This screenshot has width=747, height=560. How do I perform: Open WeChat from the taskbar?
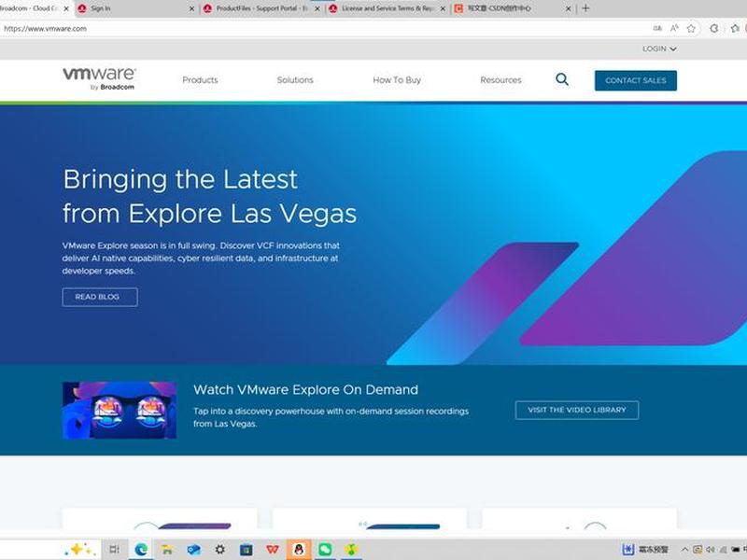tap(325, 550)
